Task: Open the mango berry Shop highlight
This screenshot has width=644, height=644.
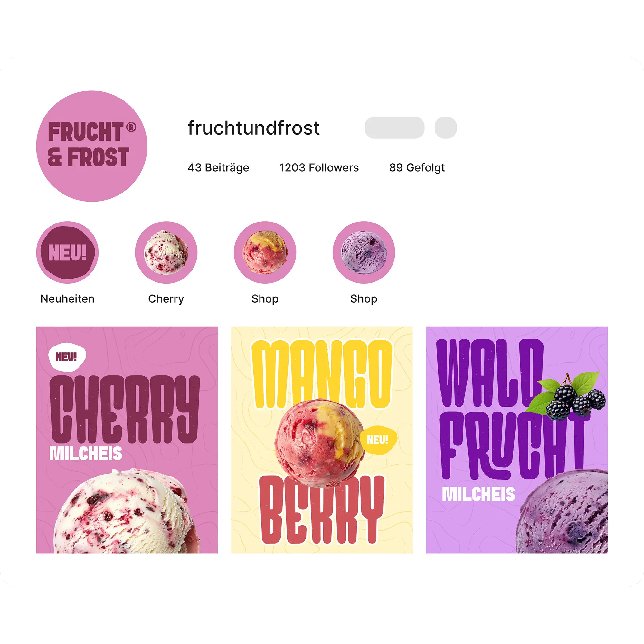Action: tap(265, 252)
